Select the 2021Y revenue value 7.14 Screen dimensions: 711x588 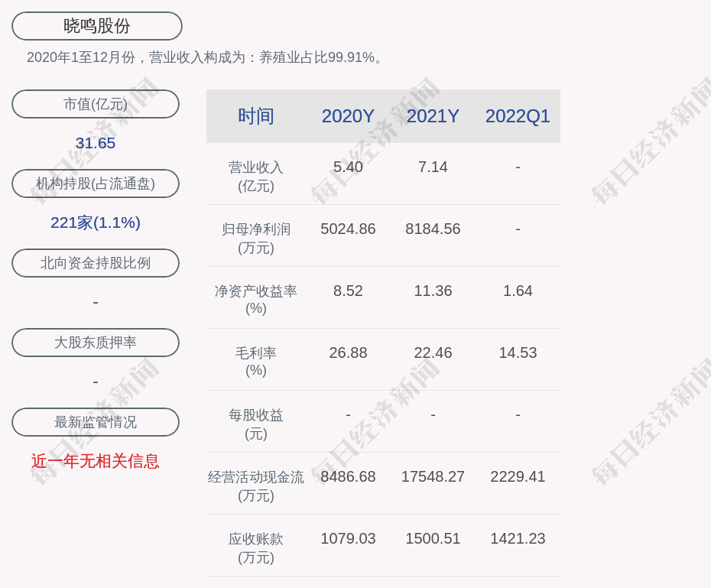pyautogui.click(x=433, y=167)
